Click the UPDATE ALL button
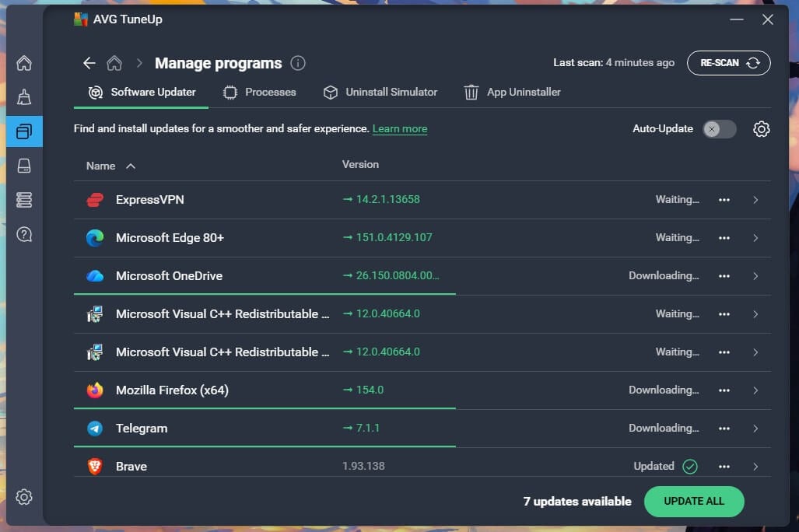Viewport: 799px width, 532px height. (694, 502)
